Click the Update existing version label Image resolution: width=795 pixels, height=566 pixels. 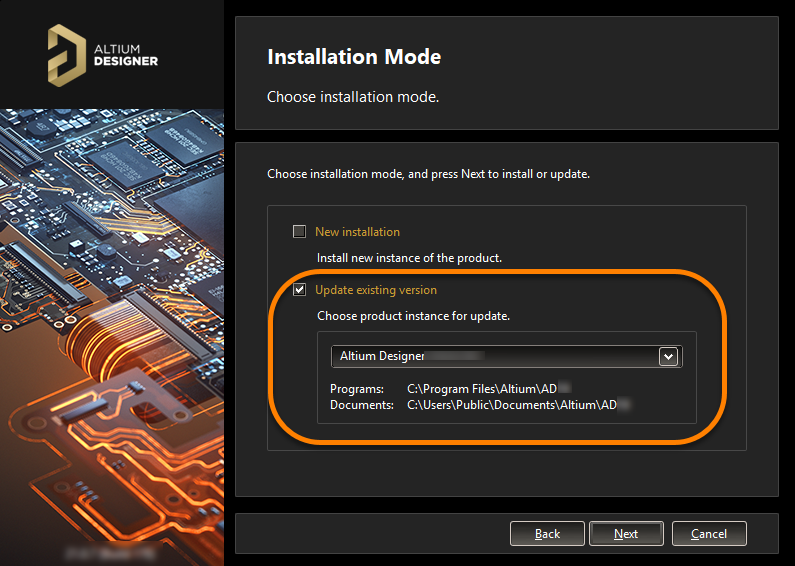pos(376,290)
